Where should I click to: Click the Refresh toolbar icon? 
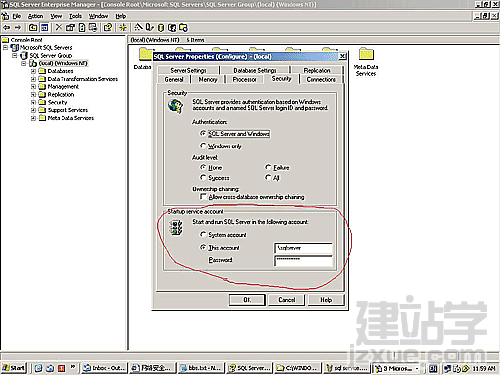click(x=82, y=27)
